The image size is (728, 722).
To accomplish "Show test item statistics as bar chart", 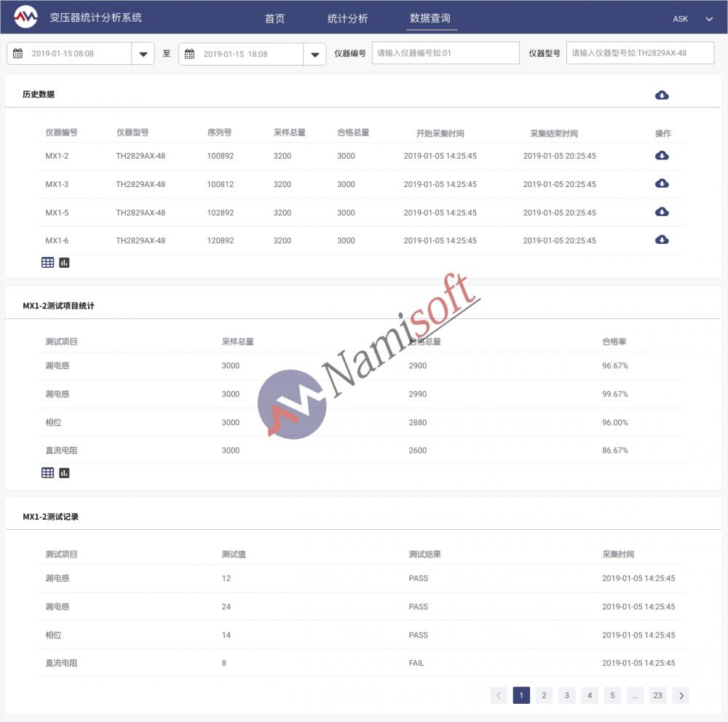I will 64,473.
